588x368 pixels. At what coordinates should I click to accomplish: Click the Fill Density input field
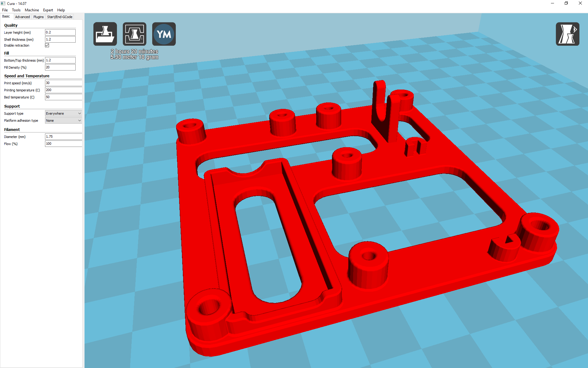(60, 67)
